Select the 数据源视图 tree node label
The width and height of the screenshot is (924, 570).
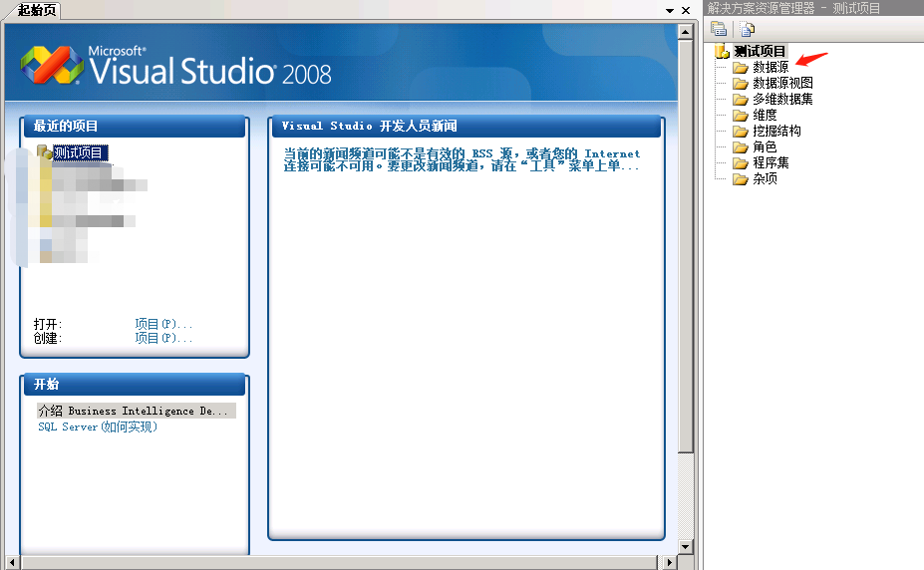point(782,83)
